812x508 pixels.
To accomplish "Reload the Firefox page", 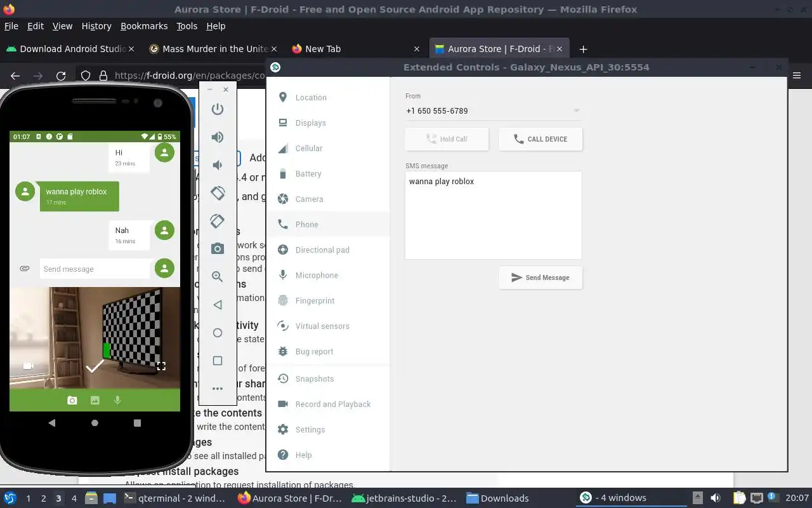I will (x=61, y=76).
